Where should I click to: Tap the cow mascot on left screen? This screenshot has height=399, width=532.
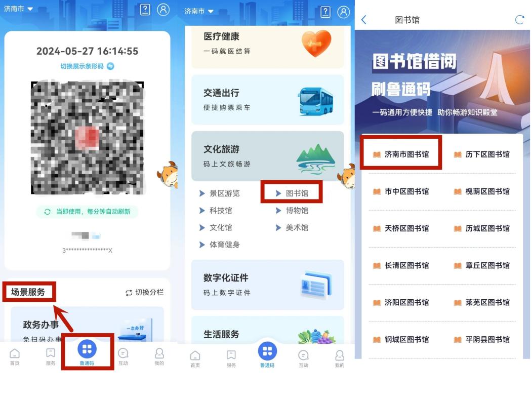coord(168,174)
